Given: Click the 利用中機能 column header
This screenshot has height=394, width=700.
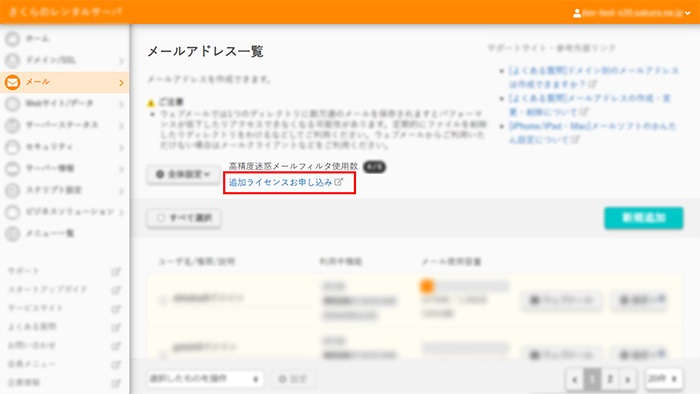Looking at the screenshot, I should point(341,261).
